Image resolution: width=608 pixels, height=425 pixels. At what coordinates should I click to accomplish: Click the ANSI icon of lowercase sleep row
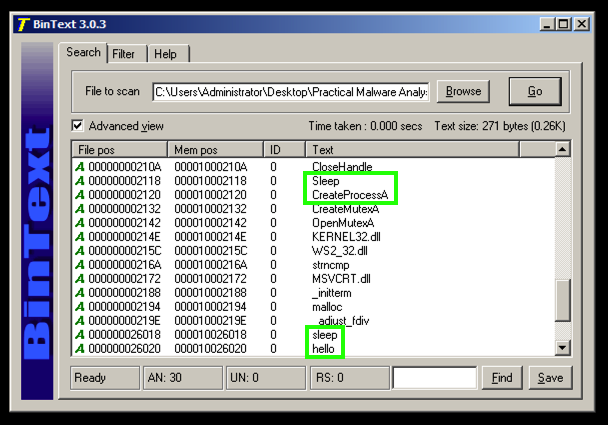80,335
